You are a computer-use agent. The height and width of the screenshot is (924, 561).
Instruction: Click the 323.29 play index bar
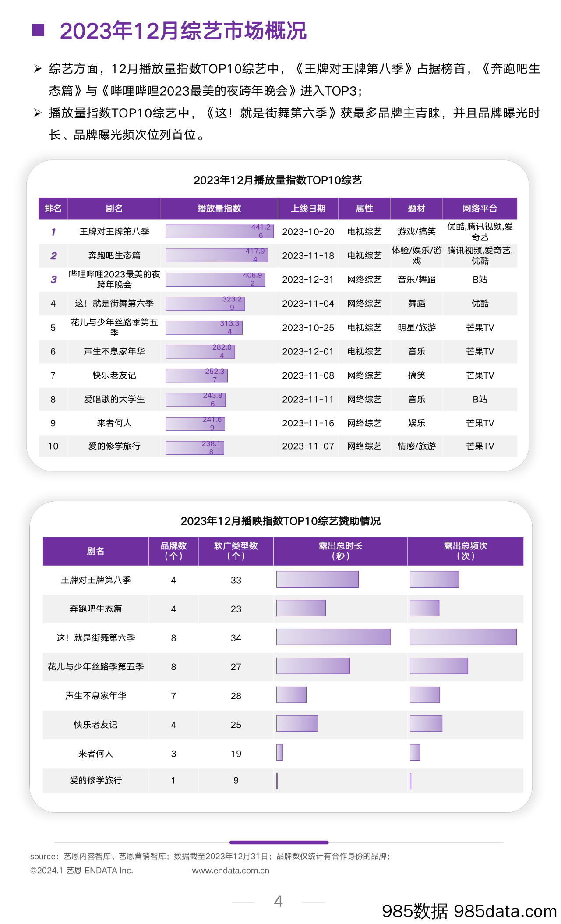coord(205,304)
